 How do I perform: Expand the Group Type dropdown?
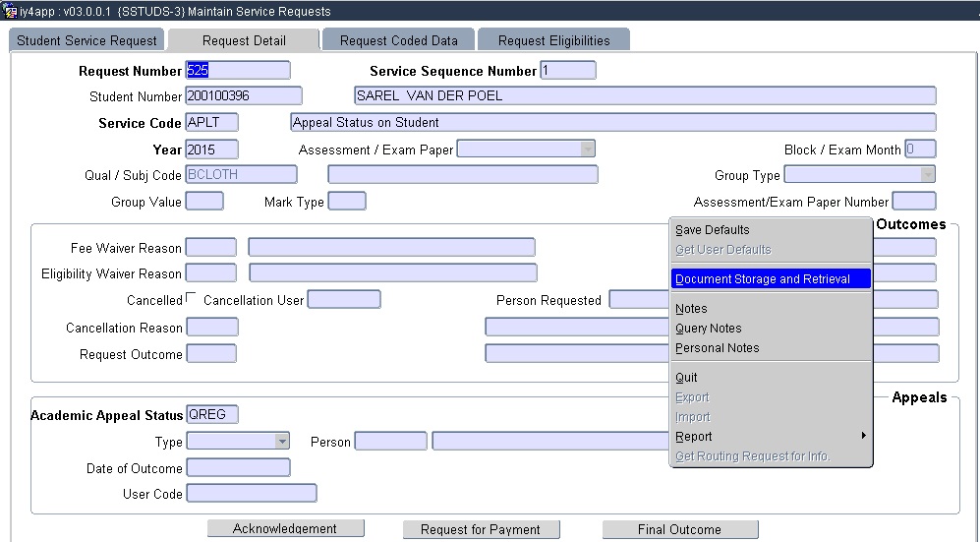click(x=927, y=175)
